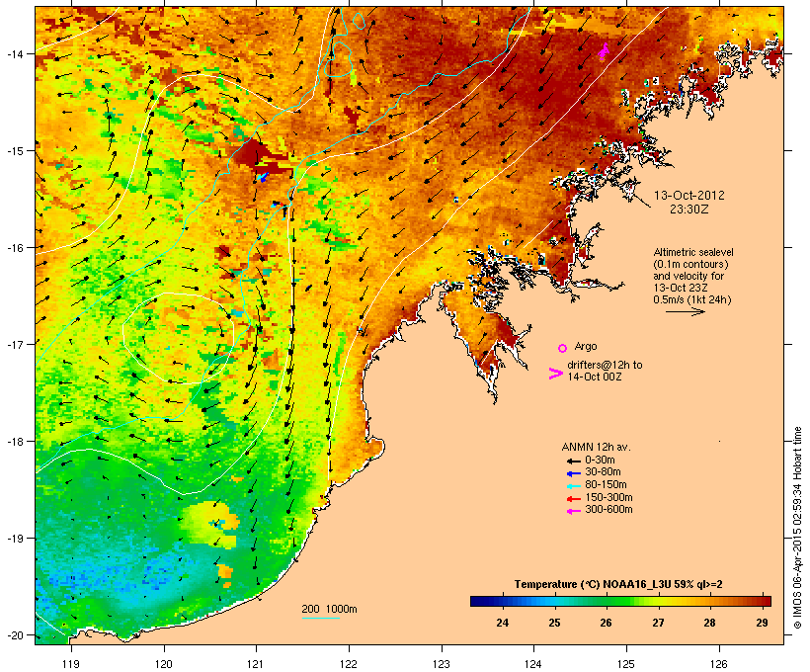Click the latitude label -20

coord(14,635)
